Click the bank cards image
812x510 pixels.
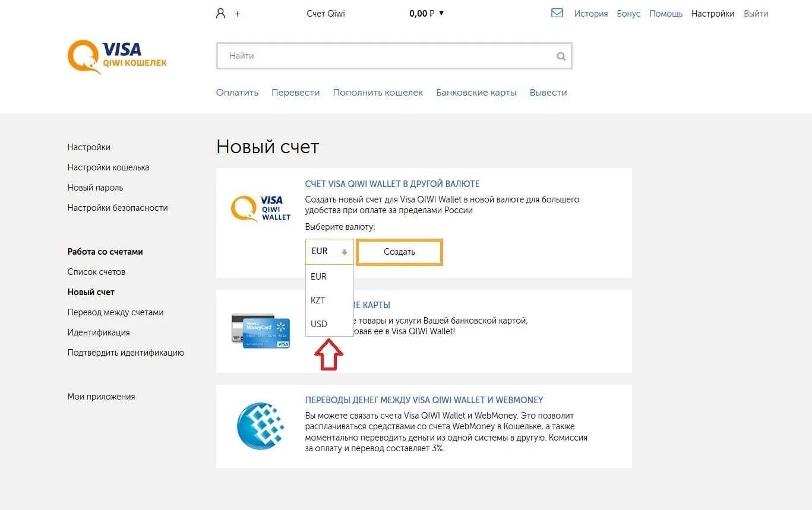pyautogui.click(x=261, y=331)
